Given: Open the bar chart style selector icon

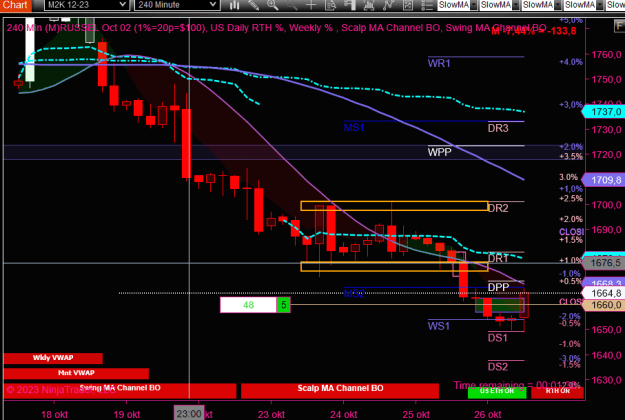Looking at the screenshot, I should 234,5.
